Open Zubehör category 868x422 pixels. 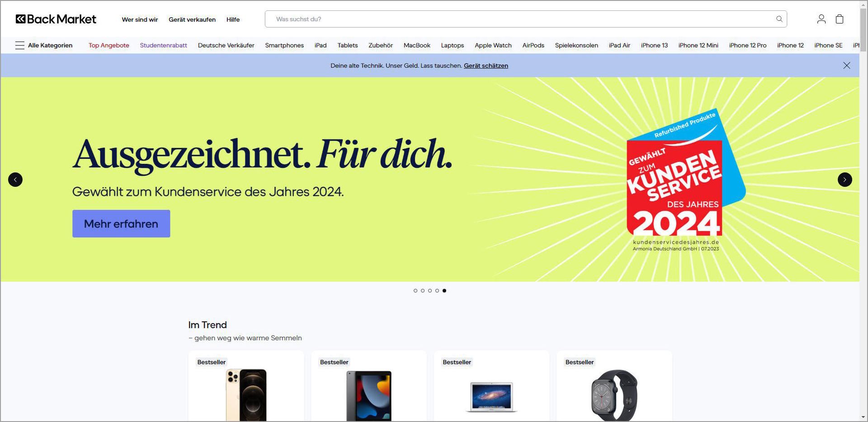[381, 45]
